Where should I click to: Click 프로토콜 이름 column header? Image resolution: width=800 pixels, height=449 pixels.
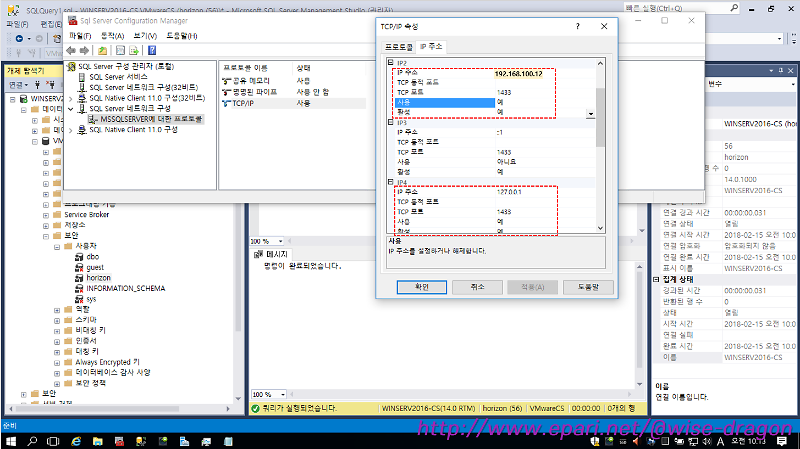click(x=245, y=68)
